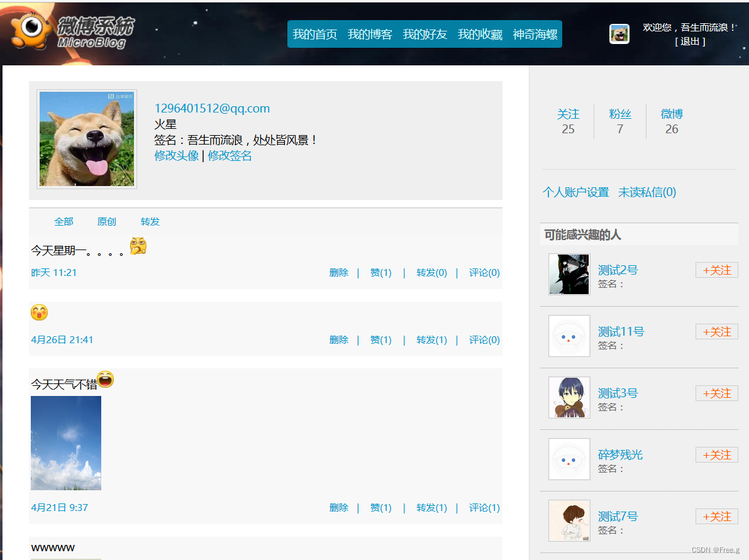
Task: Delete the 今天星期一 post
Action: [339, 273]
